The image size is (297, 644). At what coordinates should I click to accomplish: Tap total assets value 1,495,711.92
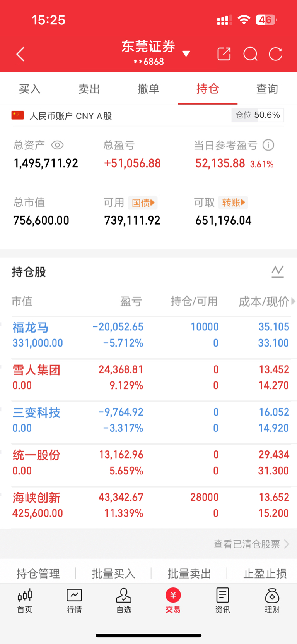46,163
